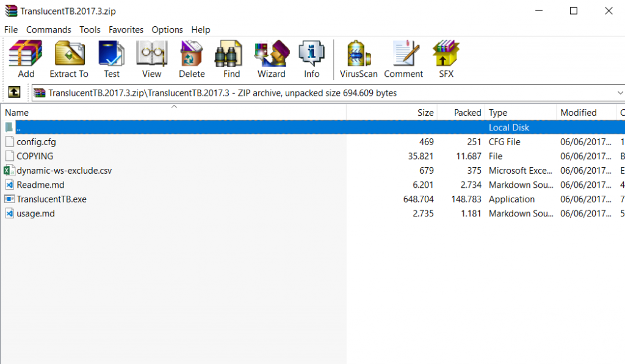Select the usage.md file name

pyautogui.click(x=35, y=213)
